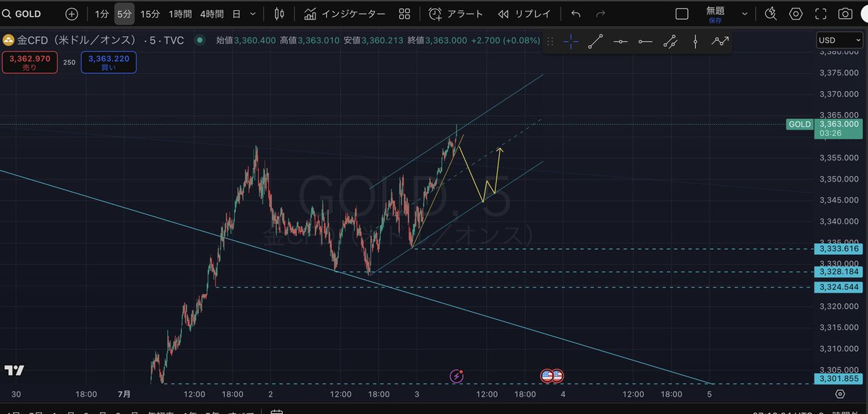Open the quick search icon

click(x=771, y=14)
